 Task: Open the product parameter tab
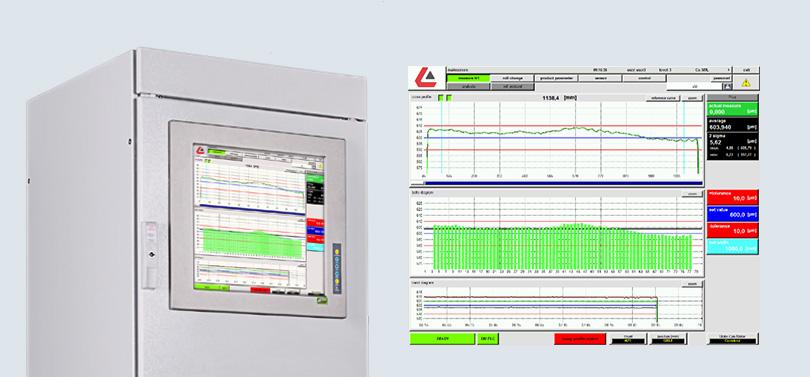pos(556,78)
